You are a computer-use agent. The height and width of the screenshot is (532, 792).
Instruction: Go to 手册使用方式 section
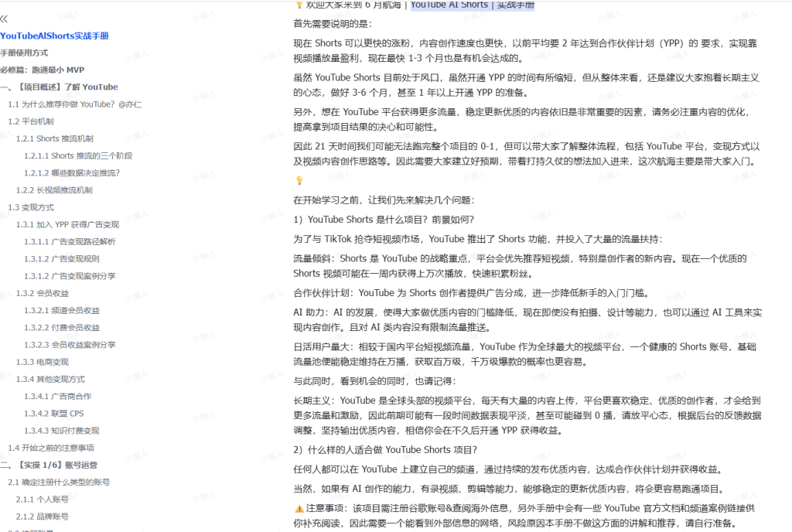coord(24,53)
